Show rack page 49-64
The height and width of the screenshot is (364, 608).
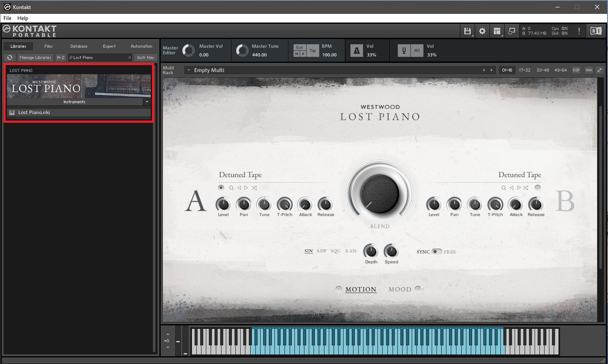(561, 70)
